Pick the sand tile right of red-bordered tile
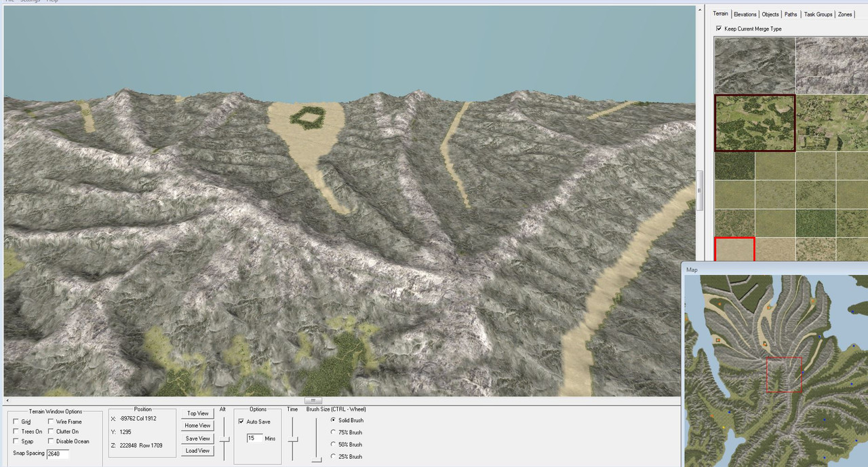This screenshot has width=868, height=467. pyautogui.click(x=775, y=249)
